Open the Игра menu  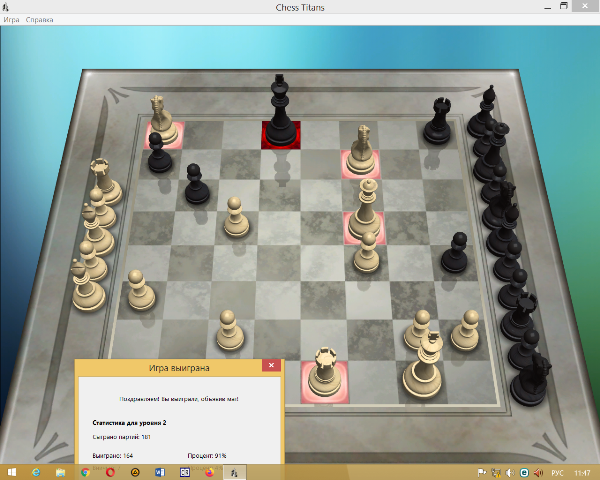click(11, 20)
